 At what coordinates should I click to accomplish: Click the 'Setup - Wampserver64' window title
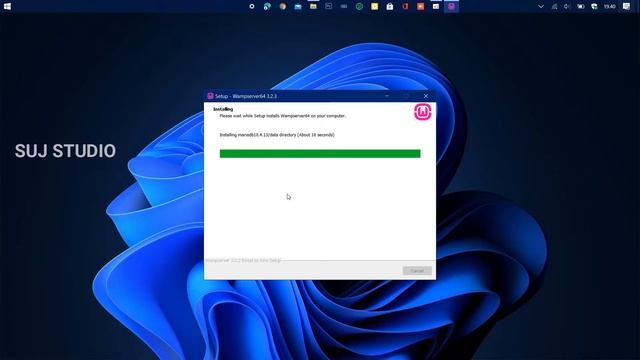246,96
